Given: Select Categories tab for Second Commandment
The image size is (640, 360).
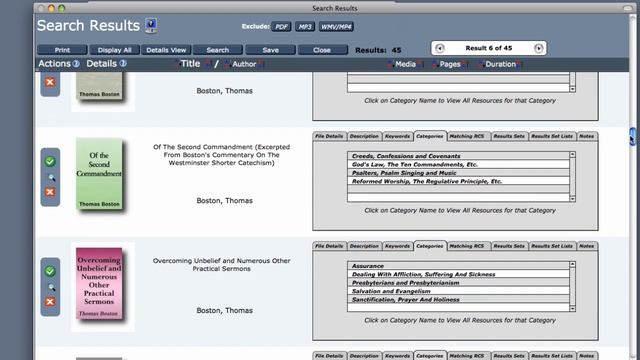Looking at the screenshot, I should click(x=430, y=136).
